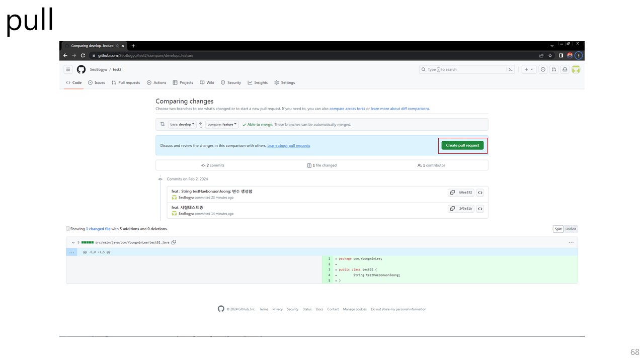Viewport: 644px width, 362px height.
Task: Switch to the Wiki tab
Action: point(207,82)
